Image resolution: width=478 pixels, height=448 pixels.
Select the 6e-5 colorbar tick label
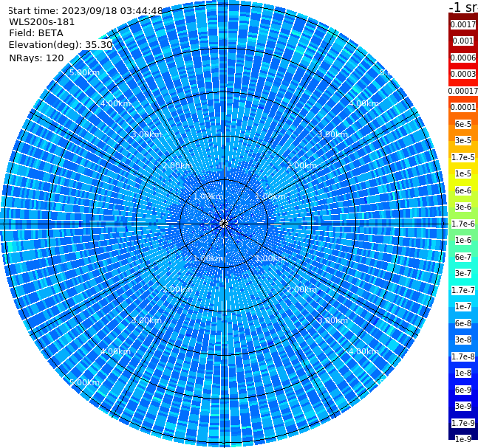(x=463, y=124)
